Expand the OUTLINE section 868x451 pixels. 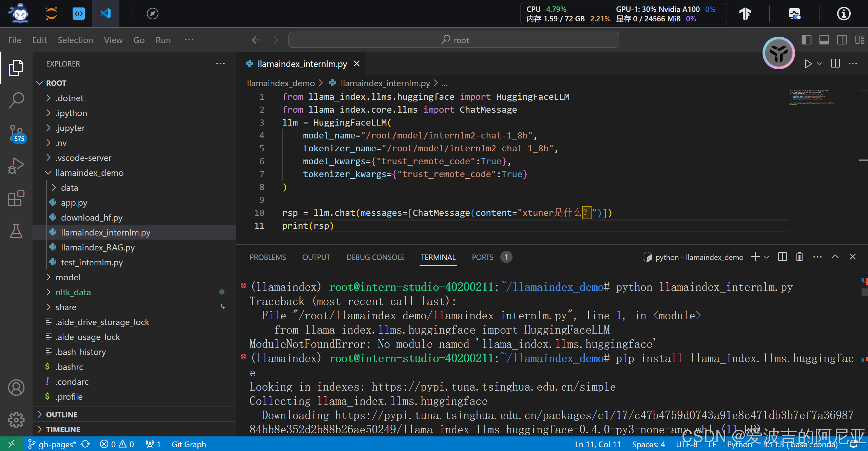coord(62,415)
